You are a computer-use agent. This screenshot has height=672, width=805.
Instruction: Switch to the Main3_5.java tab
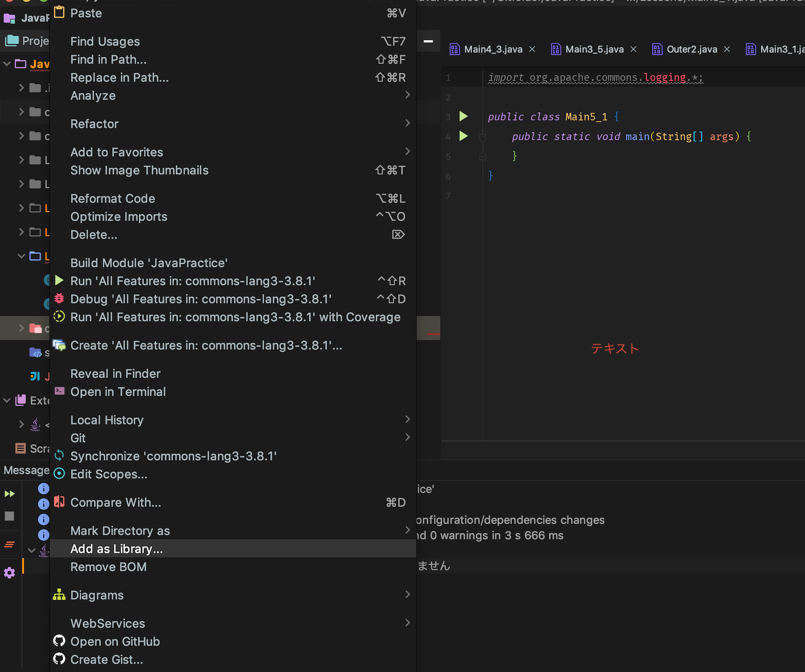tap(594, 49)
